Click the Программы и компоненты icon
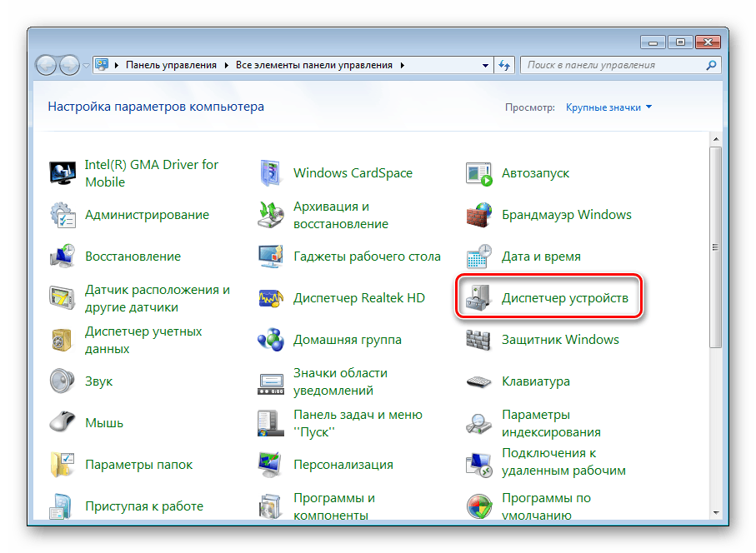This screenshot has width=756, height=553. (271, 506)
